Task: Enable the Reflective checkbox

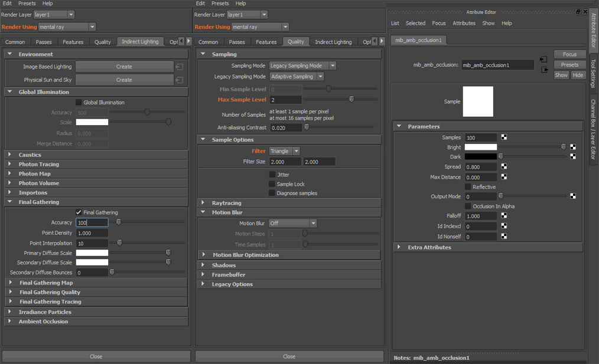Action: [x=468, y=187]
